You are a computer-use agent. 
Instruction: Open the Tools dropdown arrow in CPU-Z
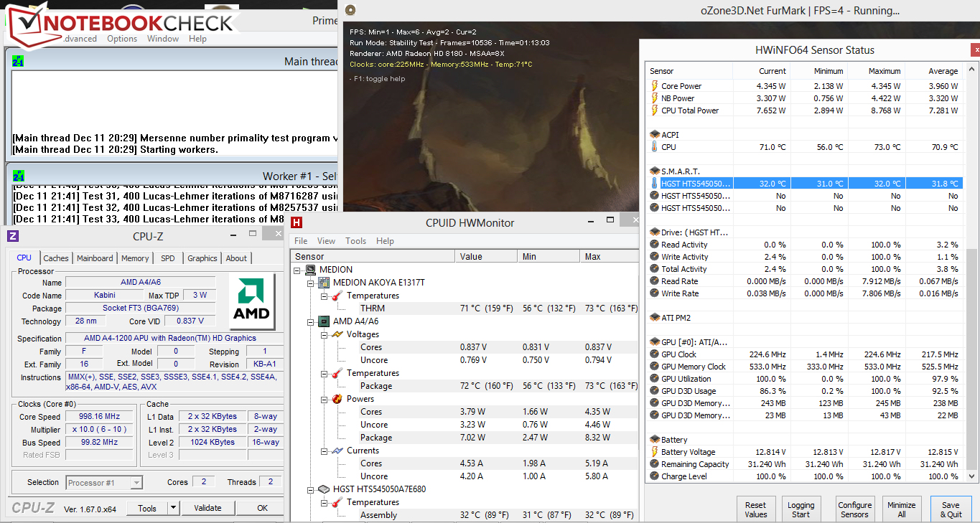pyautogui.click(x=173, y=508)
